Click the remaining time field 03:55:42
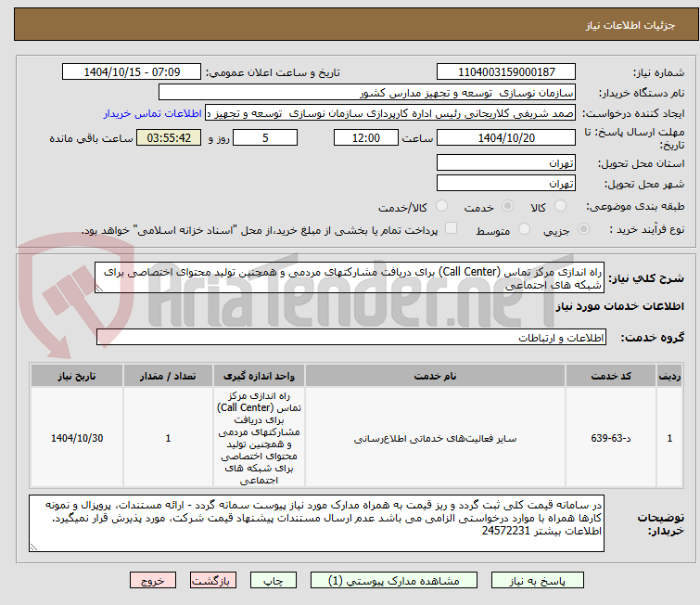The height and width of the screenshot is (605, 700). click(169, 137)
